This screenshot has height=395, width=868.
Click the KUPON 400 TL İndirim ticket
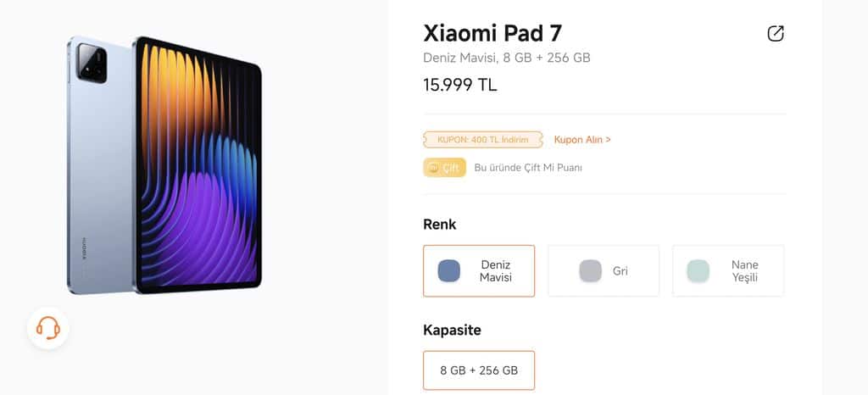(x=483, y=139)
